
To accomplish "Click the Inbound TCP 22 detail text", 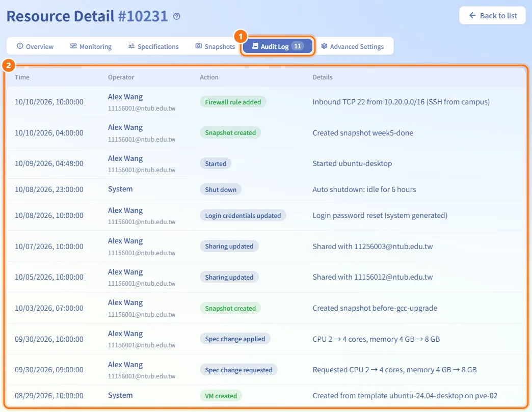I will (x=401, y=102).
